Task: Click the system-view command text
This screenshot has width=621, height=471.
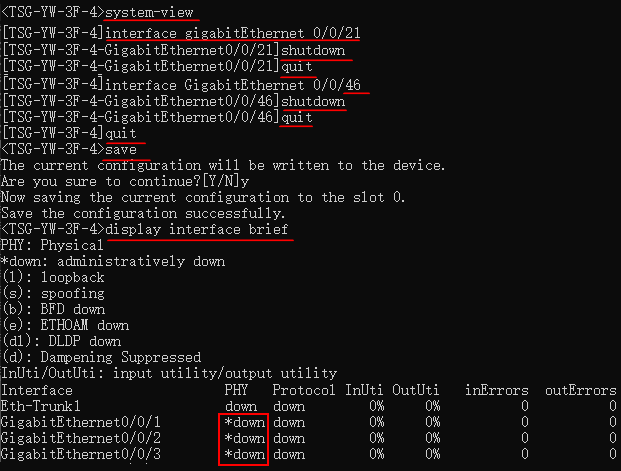Action: [149, 12]
